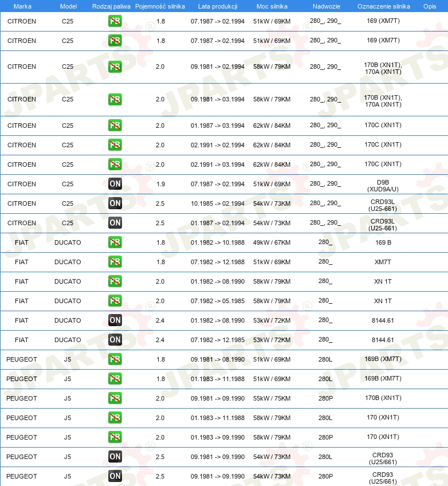The height and width of the screenshot is (486, 448).
Task: Click CRD93L (U25-661) in the 10.1985 row
Action: click(x=383, y=205)
